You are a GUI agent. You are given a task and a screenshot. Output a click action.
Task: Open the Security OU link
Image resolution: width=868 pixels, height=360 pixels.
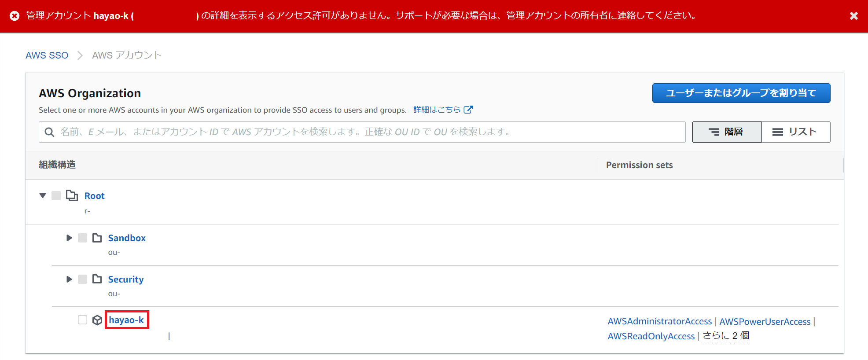tap(126, 279)
